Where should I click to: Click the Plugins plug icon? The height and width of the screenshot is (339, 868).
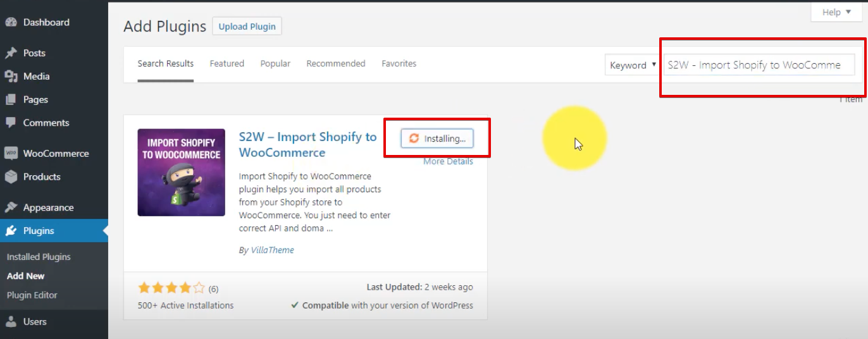pyautogui.click(x=11, y=231)
